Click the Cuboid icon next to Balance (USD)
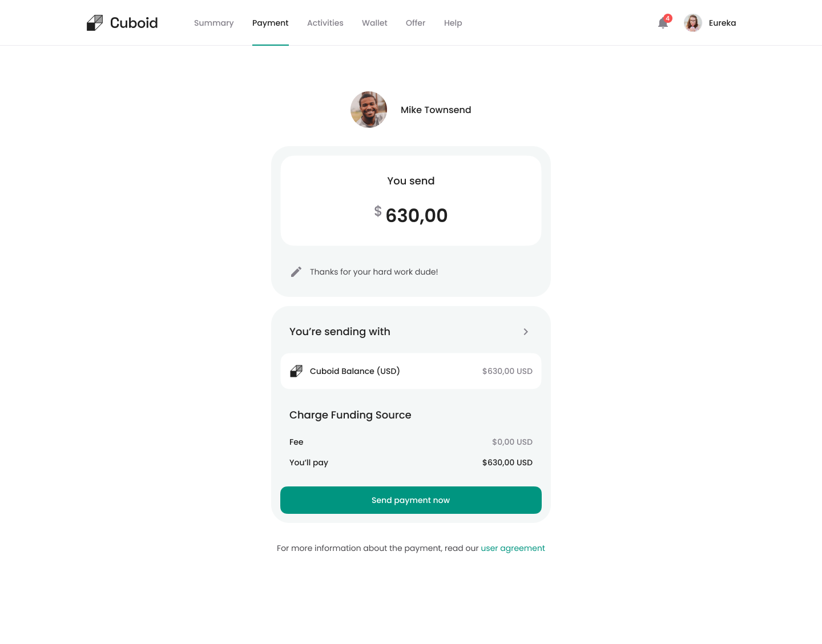Screen dimensions: 822x644 point(296,371)
